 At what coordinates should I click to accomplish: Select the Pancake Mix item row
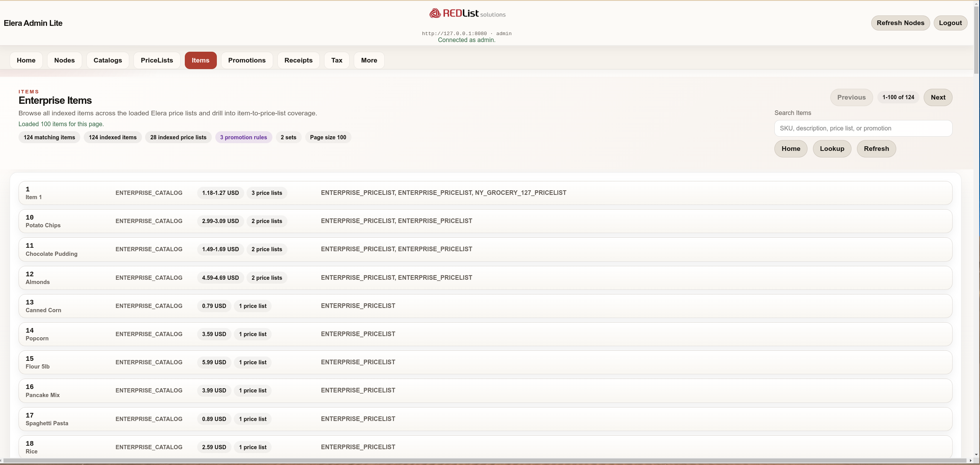click(x=485, y=391)
